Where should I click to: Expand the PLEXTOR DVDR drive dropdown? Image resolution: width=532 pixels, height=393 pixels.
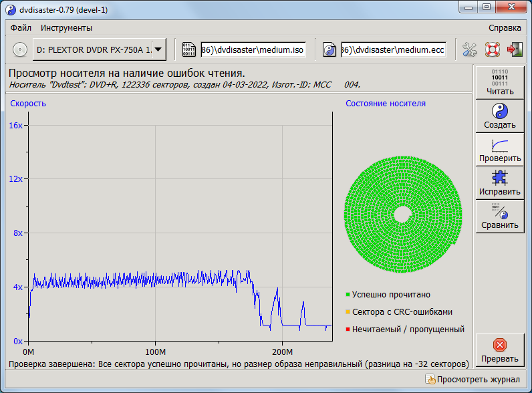(158, 49)
